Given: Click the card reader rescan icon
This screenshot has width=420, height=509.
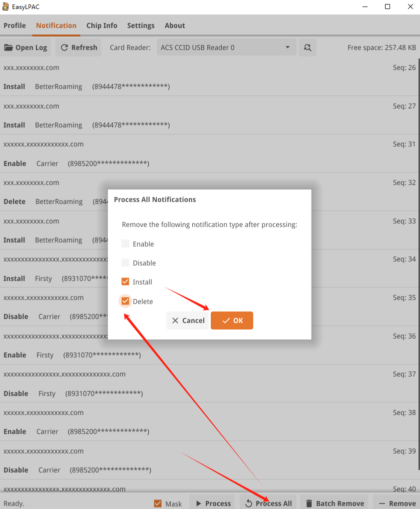Looking at the screenshot, I should click(x=307, y=47).
